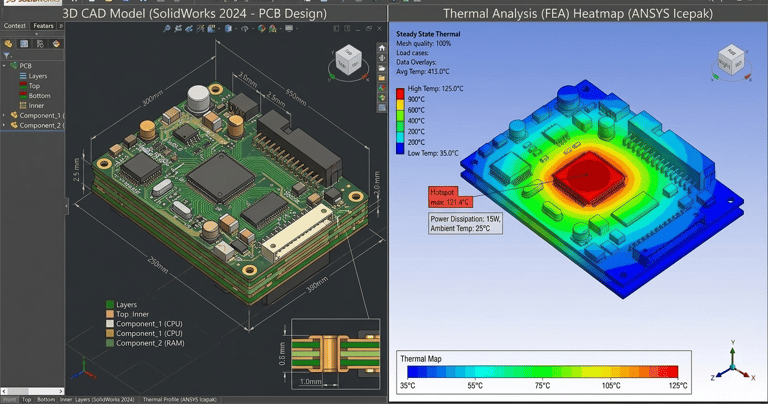
Task: Switch to the Front view tab
Action: pos(9,400)
